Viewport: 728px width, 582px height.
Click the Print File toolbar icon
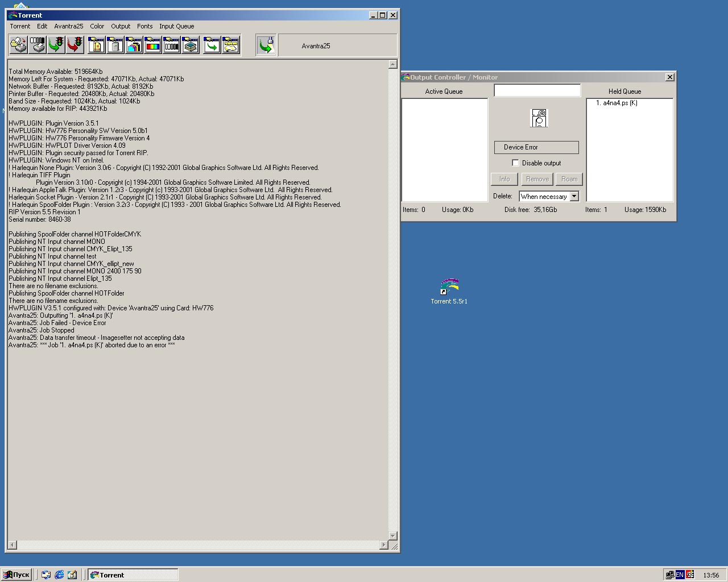[x=19, y=45]
